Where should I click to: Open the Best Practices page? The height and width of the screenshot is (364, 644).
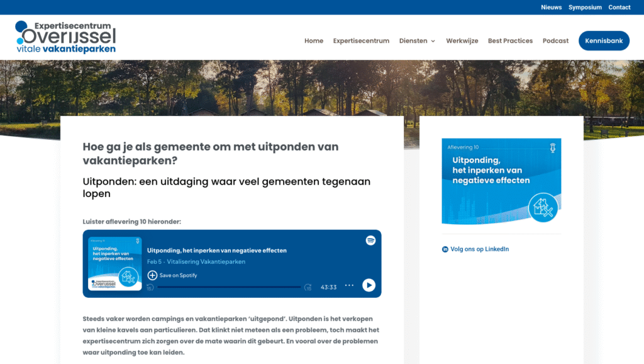pos(510,41)
